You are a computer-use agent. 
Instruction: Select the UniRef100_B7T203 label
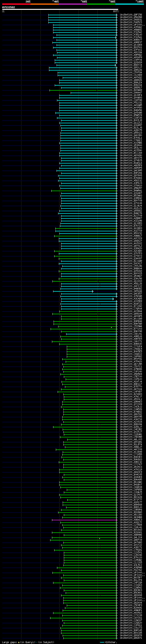tap(131, 329)
